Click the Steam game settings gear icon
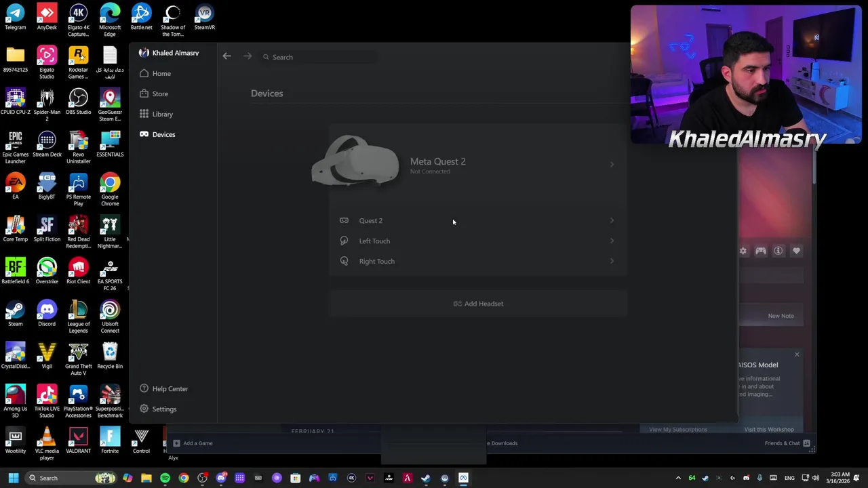The image size is (868, 488). click(743, 251)
